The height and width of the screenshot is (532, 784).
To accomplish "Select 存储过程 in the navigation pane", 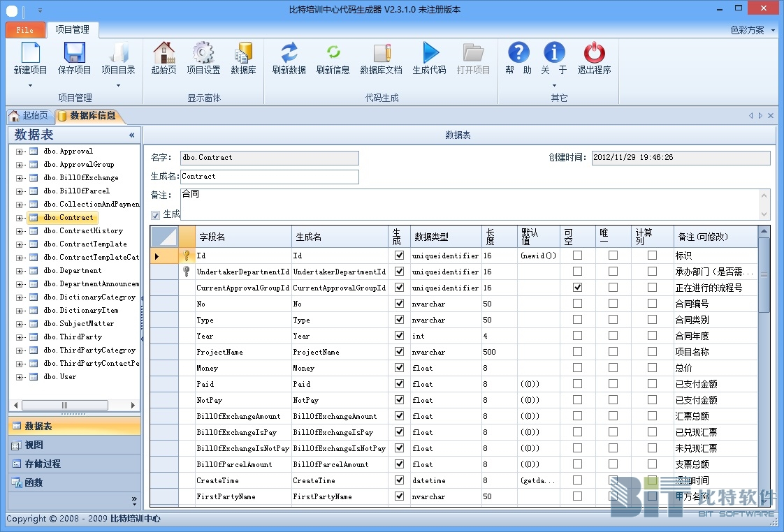I will (43, 464).
